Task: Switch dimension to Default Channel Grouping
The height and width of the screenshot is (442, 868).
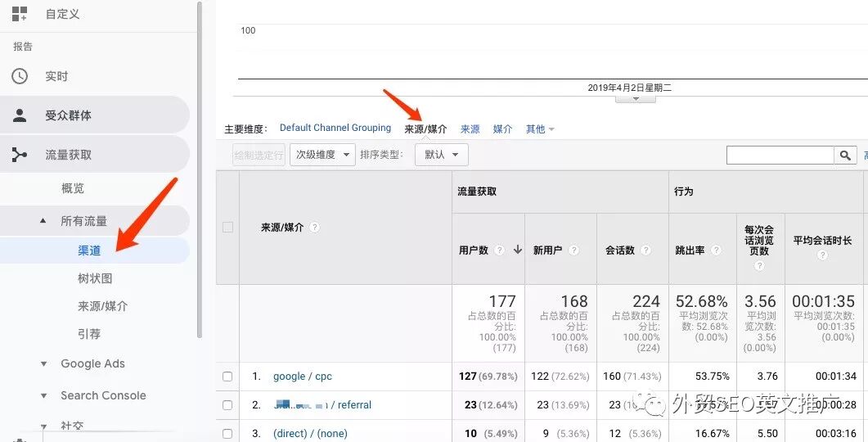Action: 335,128
